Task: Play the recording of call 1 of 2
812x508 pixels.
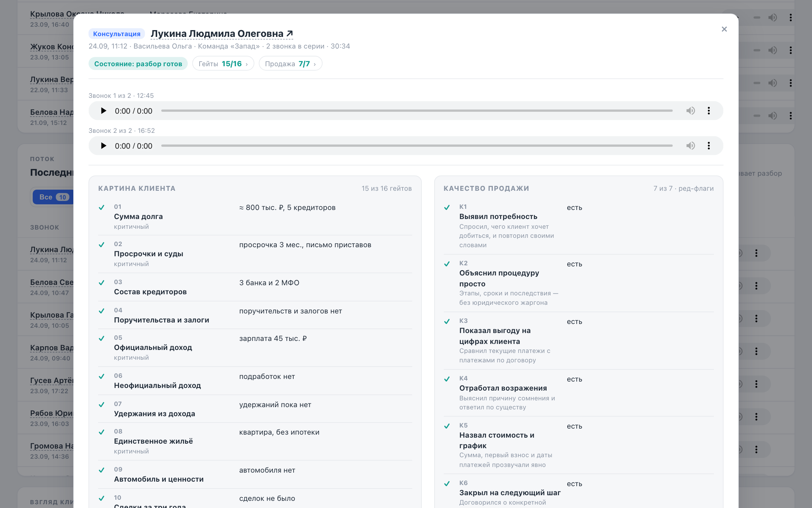Action: (x=103, y=111)
